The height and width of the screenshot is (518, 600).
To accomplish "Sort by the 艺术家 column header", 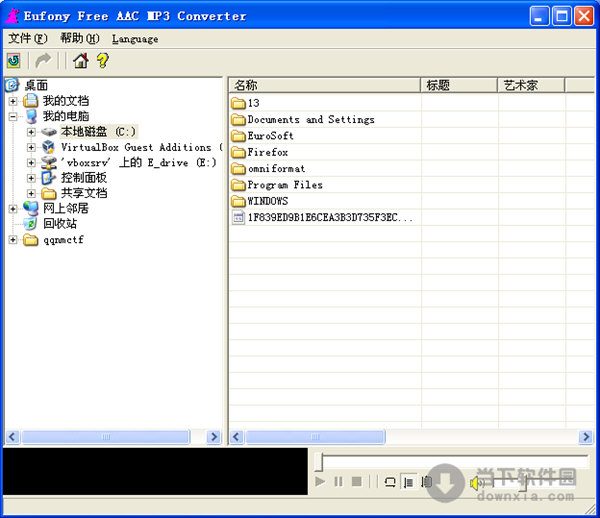I will [531, 85].
